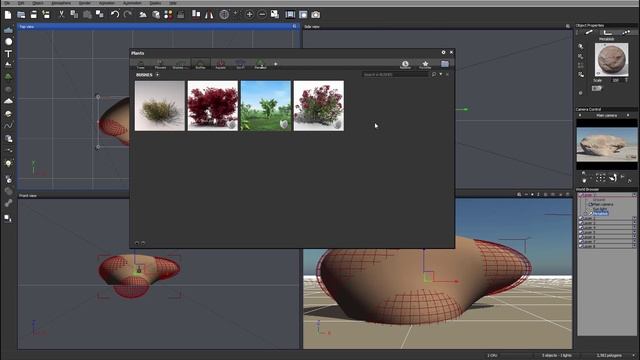Click the search magnifier in Plants browser
The width and height of the screenshot is (640, 360).
tap(434, 75)
